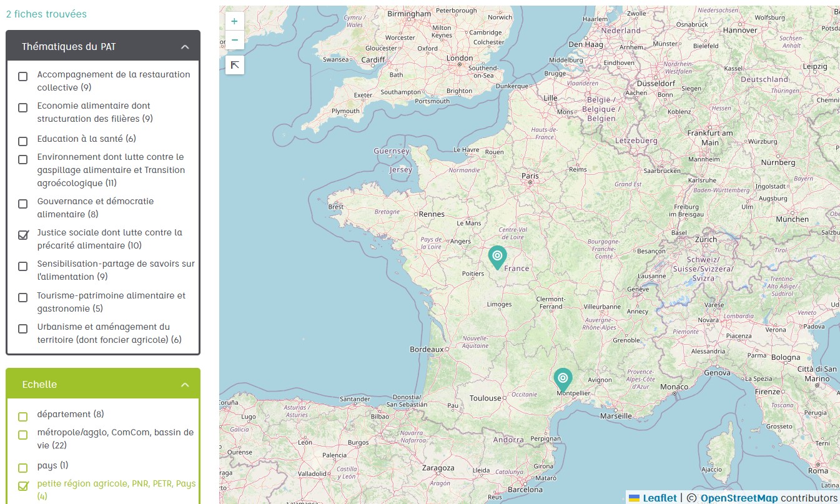Check the pays (1) option
This screenshot has height=504, width=840.
23,468
